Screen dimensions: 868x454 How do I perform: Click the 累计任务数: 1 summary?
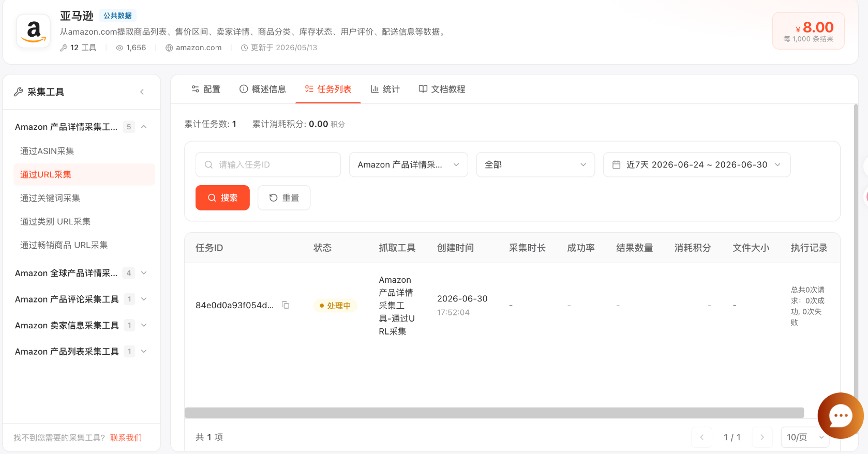[211, 124]
